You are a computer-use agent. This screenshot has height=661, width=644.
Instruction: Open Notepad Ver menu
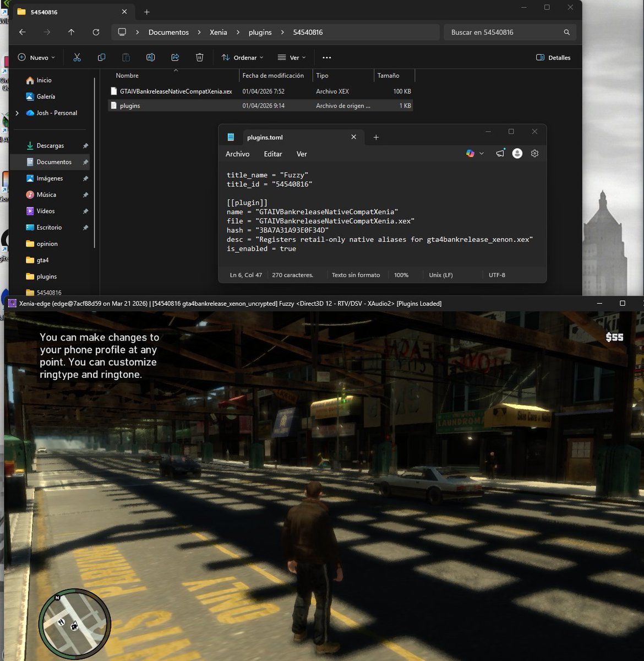tap(302, 154)
